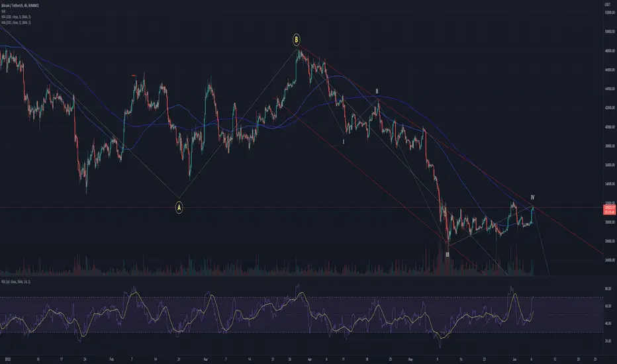Screen dimensions: 617x364
Task: Click the Jun label on time axis
Action: pyautogui.click(x=514, y=359)
